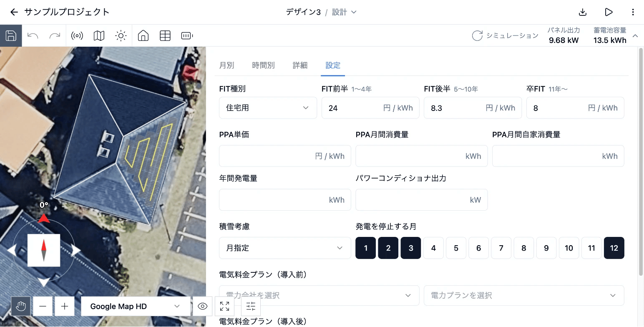Open the 積雪考慮 月指定 dropdown
Screen dimensions: 644x327
(285, 248)
